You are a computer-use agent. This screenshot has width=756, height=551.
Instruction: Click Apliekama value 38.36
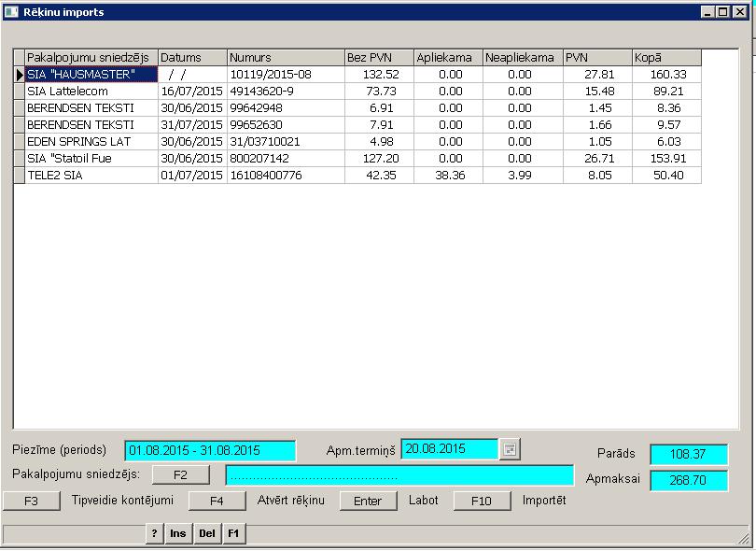pos(448,176)
